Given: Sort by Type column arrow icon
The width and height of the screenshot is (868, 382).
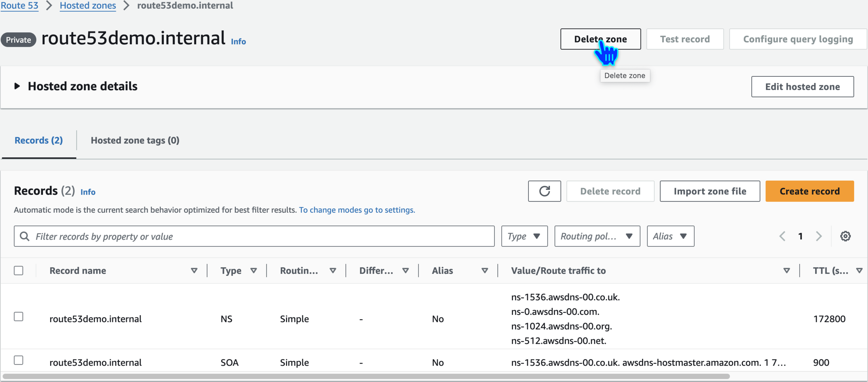Looking at the screenshot, I should (253, 271).
